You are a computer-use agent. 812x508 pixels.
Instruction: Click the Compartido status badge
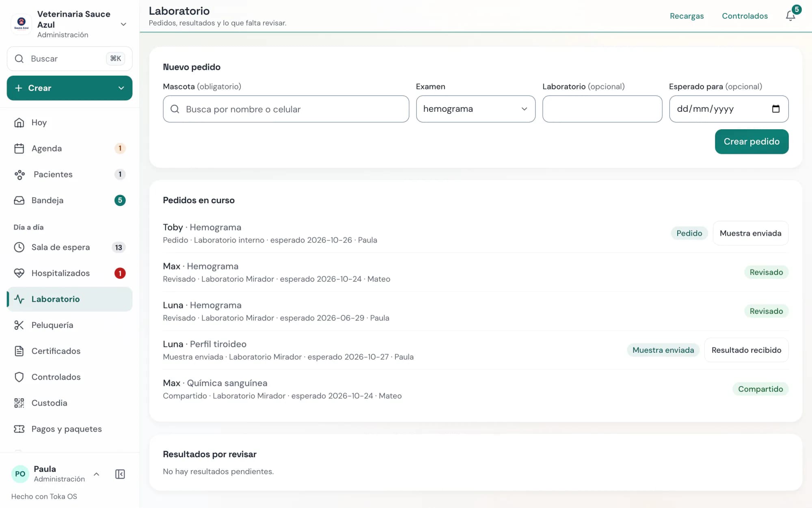pyautogui.click(x=760, y=389)
